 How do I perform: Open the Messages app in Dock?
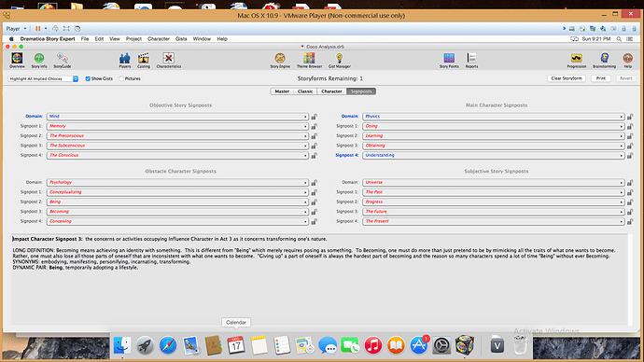pyautogui.click(x=328, y=345)
